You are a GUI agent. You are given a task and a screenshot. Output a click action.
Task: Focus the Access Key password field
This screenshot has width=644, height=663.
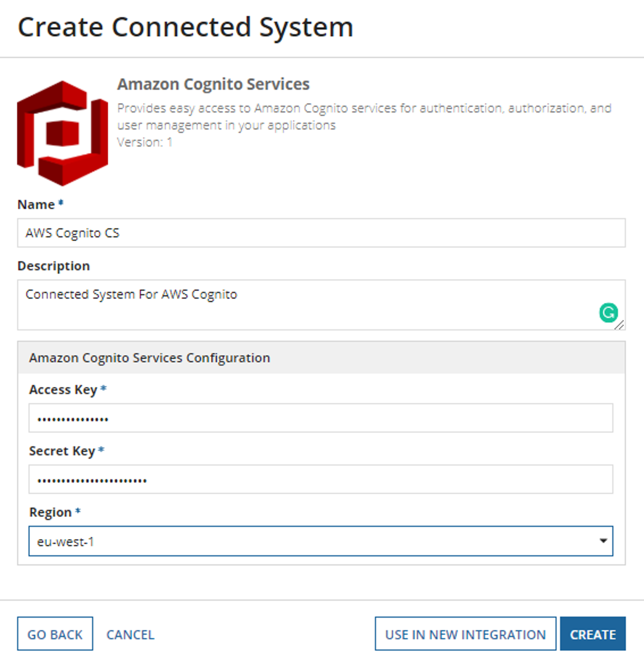pyautogui.click(x=320, y=418)
